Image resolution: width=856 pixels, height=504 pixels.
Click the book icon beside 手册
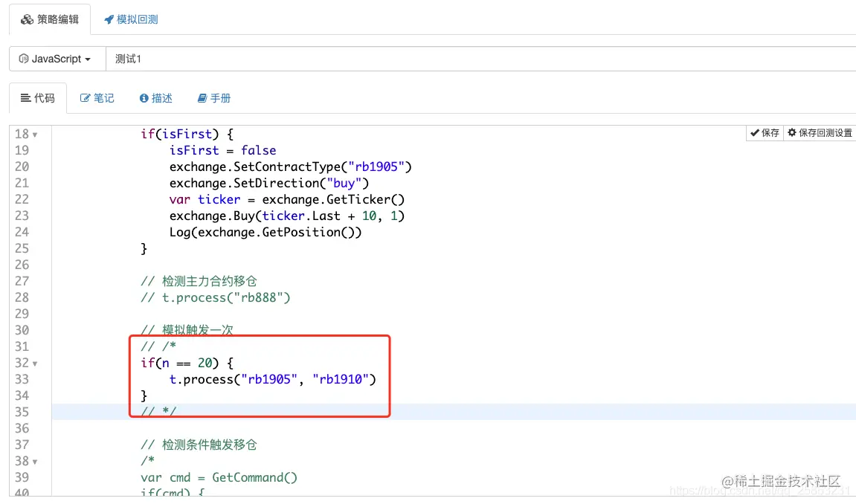coord(202,98)
